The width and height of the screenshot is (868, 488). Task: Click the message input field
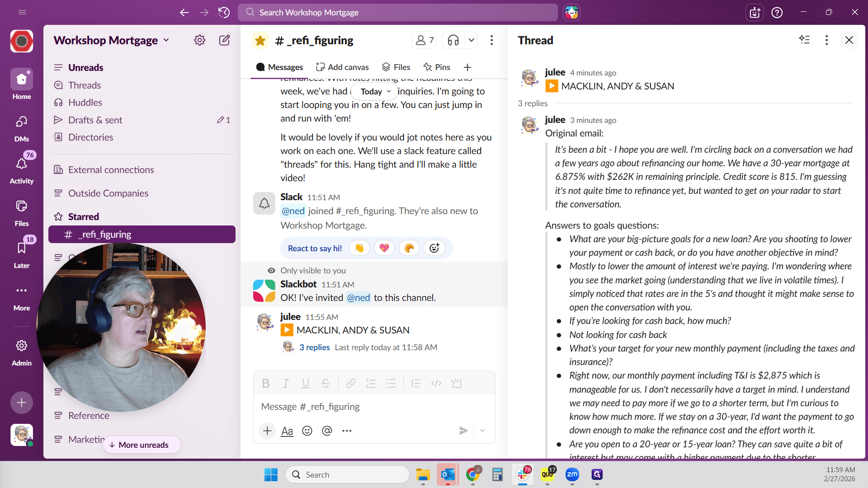click(374, 407)
